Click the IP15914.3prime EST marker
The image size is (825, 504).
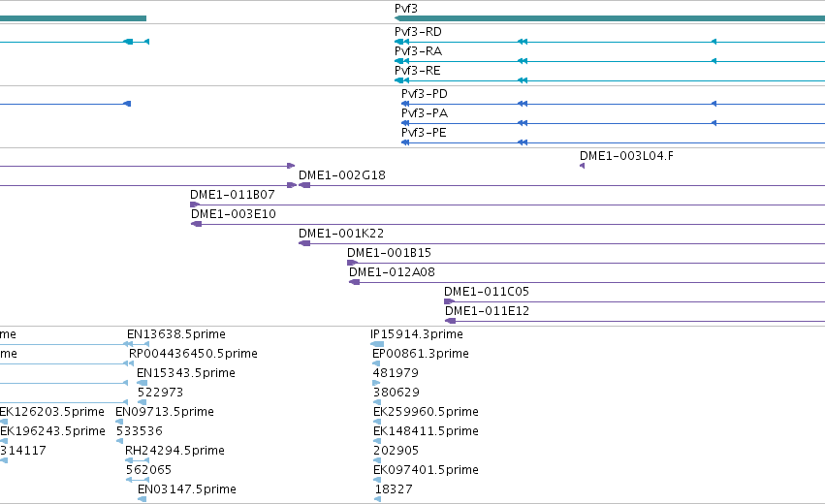(377, 344)
